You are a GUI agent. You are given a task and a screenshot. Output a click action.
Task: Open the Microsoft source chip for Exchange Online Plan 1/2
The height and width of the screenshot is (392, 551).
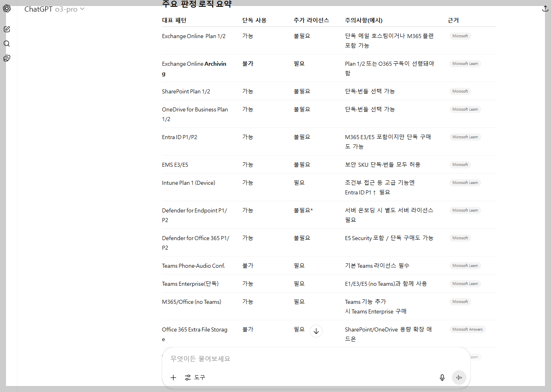460,36
